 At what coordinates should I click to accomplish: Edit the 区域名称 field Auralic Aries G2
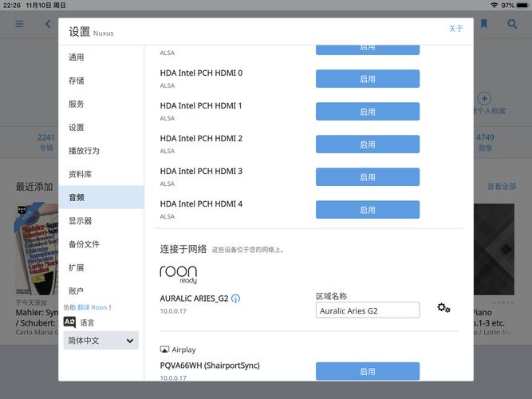pos(368,310)
